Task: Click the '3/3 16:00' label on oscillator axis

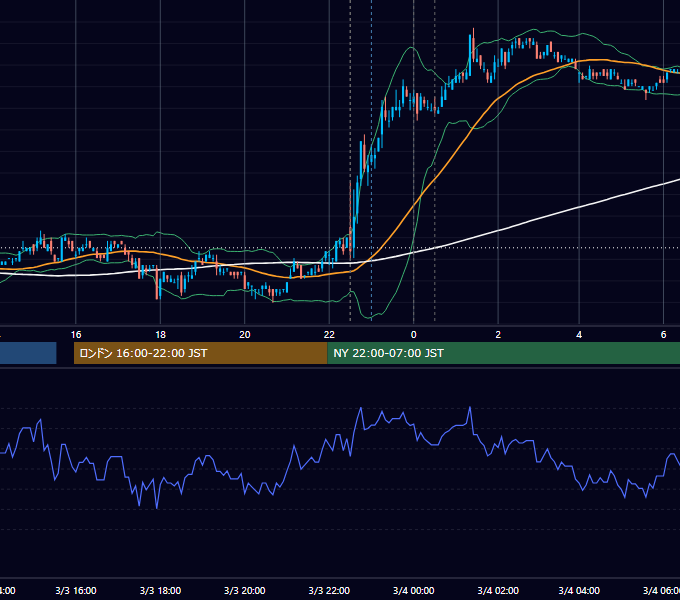Action: click(x=76, y=591)
